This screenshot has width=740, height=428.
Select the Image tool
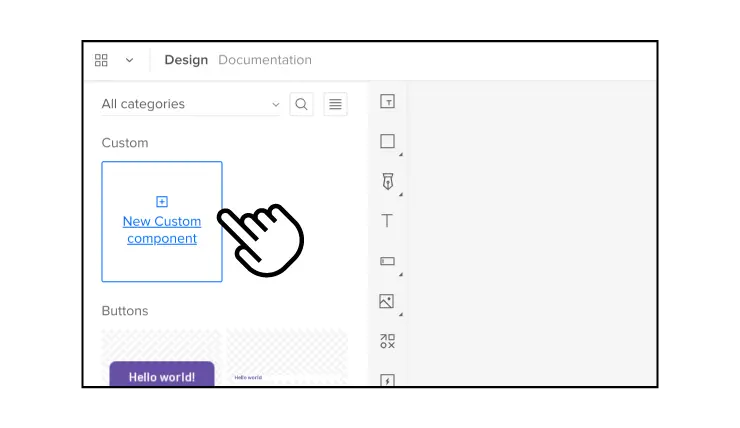coord(388,301)
